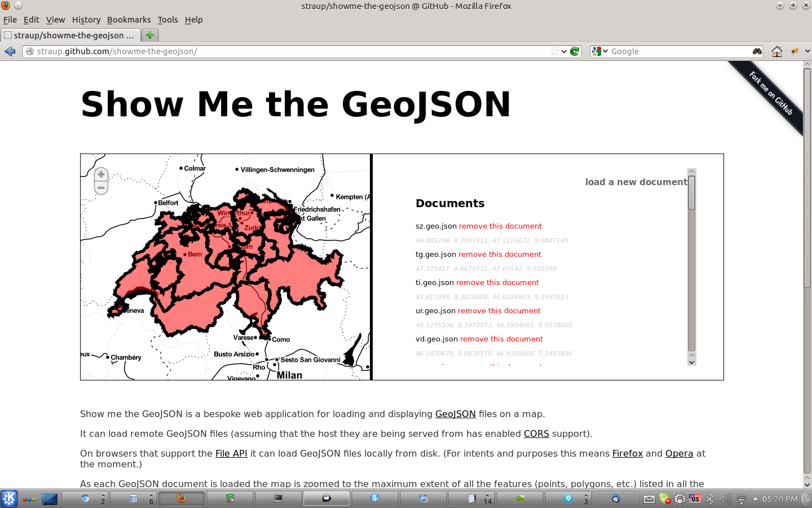The image size is (812, 508).
Task: Open the Help menu
Action: point(193,20)
